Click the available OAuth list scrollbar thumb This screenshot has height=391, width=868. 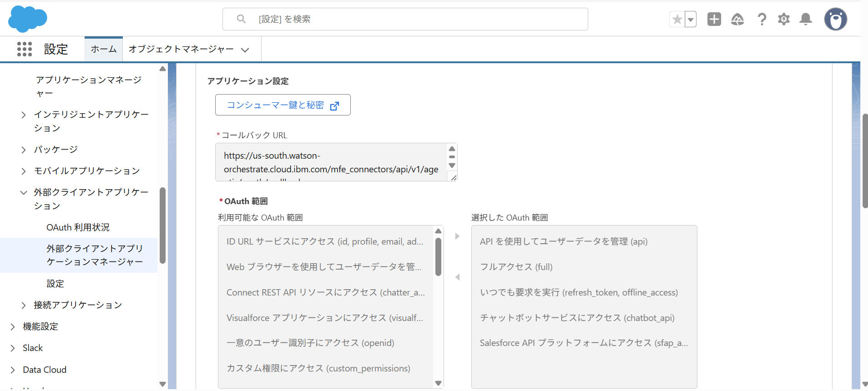tap(438, 257)
